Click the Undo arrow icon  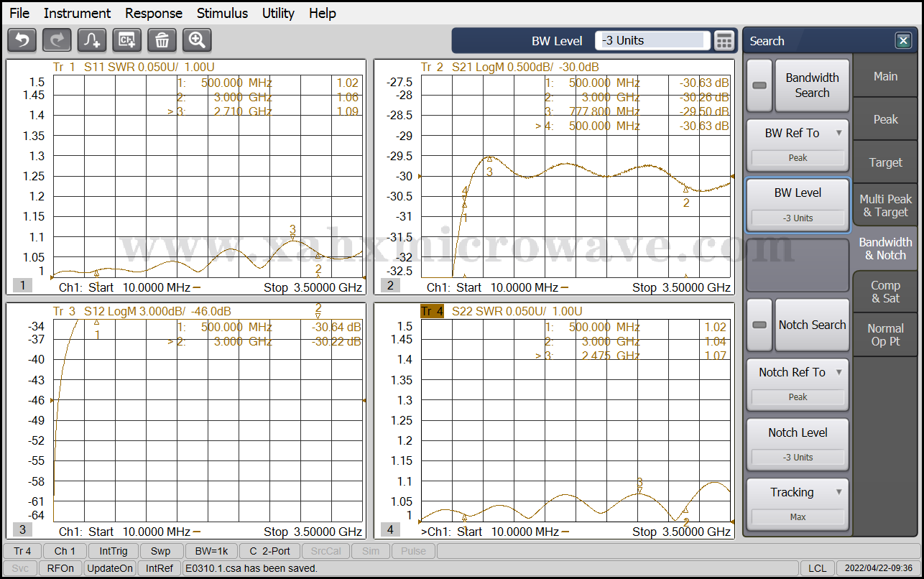pos(22,40)
